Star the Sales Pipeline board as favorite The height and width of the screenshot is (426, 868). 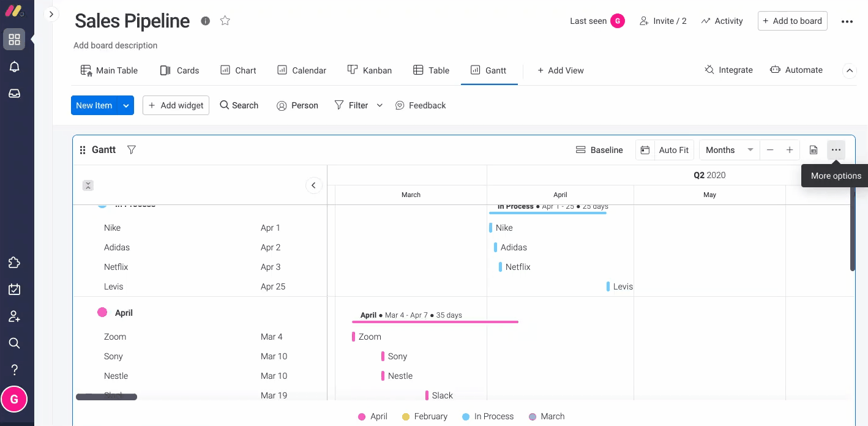(x=225, y=21)
